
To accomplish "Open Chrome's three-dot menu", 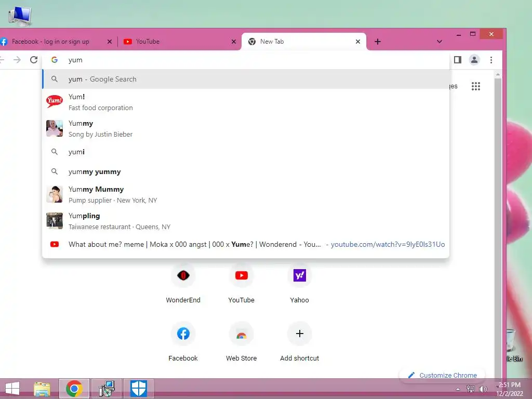I will coord(491,60).
